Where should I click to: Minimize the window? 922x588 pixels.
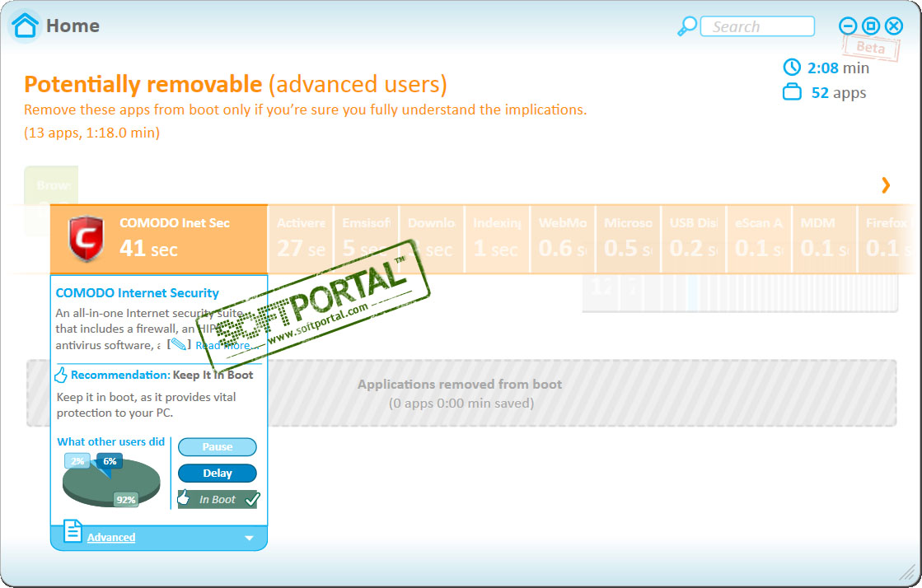pyautogui.click(x=847, y=26)
